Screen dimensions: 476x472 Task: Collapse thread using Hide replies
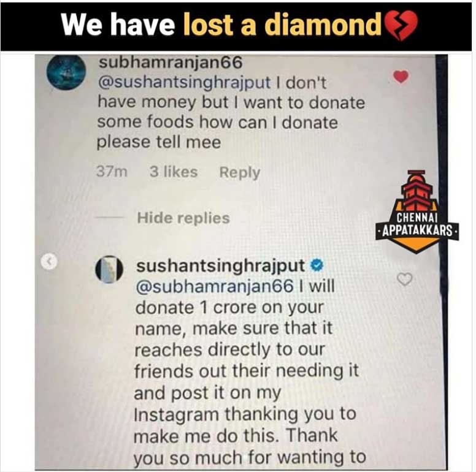(x=183, y=218)
